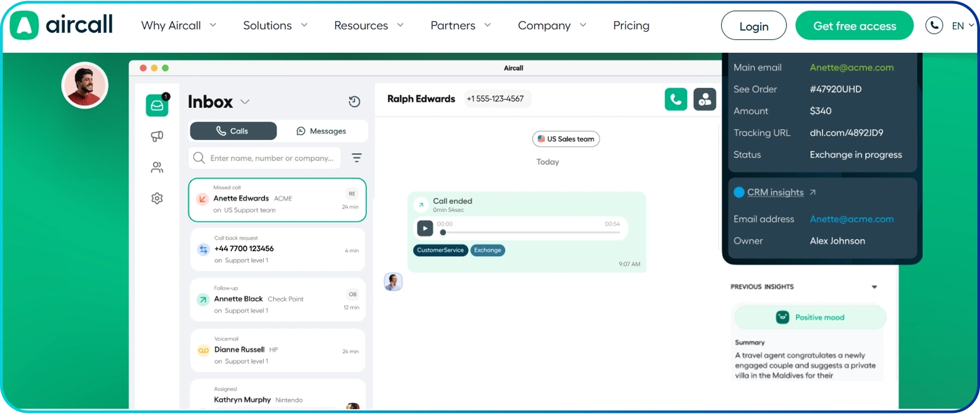Click the Login button

pos(754,26)
